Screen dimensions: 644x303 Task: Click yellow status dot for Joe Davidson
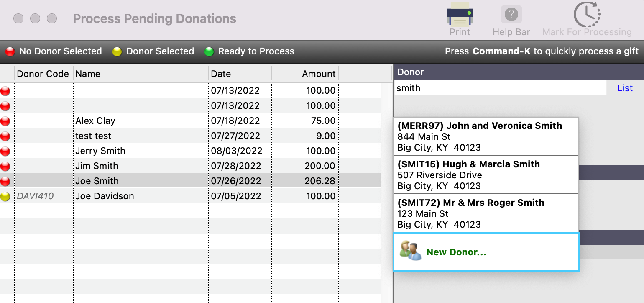[5, 197]
